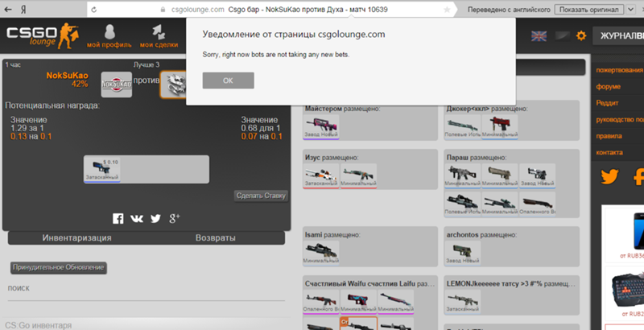Click Параш's Desert Eagle skin
The height and width of the screenshot is (330, 644).
click(x=500, y=175)
